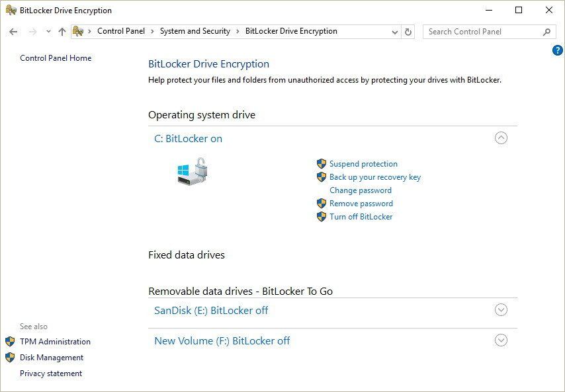Maximize the BitLocker window
This screenshot has height=392, width=565.
[519, 10]
